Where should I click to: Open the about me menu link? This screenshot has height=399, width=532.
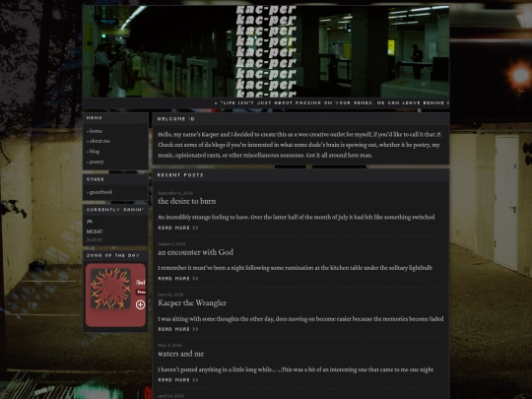tap(99, 141)
